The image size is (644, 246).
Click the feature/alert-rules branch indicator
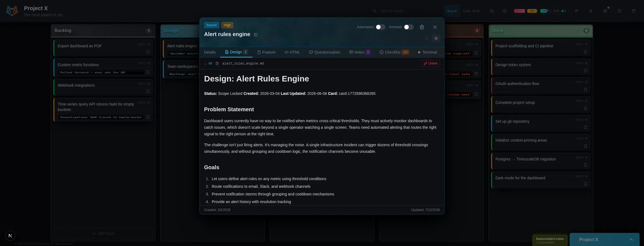coord(550,240)
